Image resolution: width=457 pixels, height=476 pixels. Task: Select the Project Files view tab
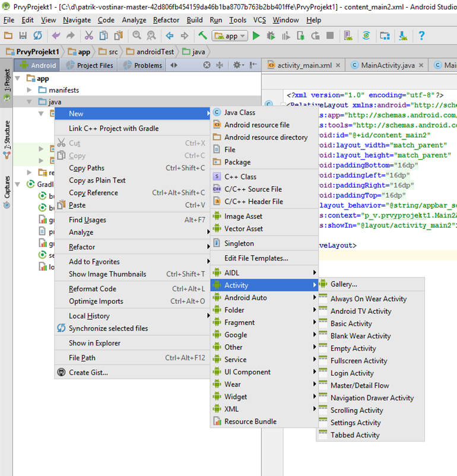click(x=90, y=65)
